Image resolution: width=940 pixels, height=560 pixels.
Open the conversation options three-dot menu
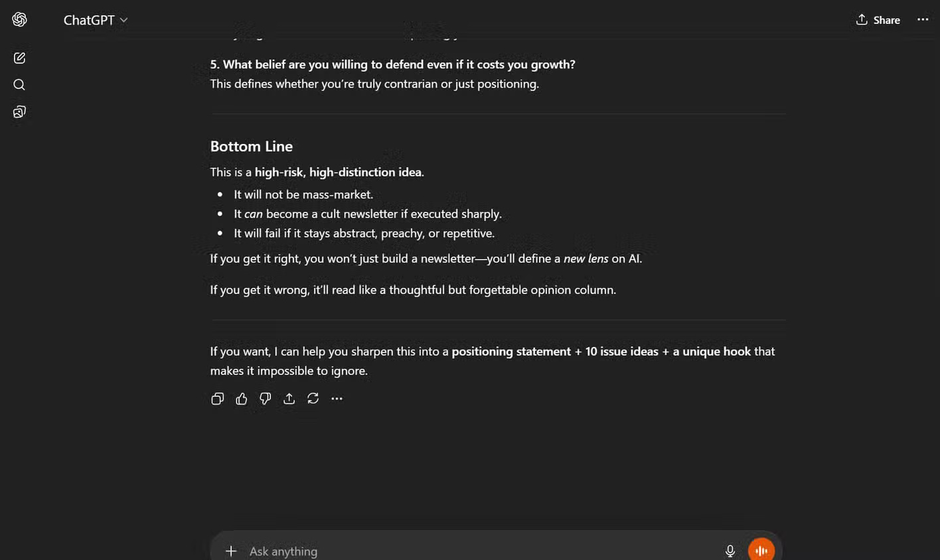coord(923,20)
